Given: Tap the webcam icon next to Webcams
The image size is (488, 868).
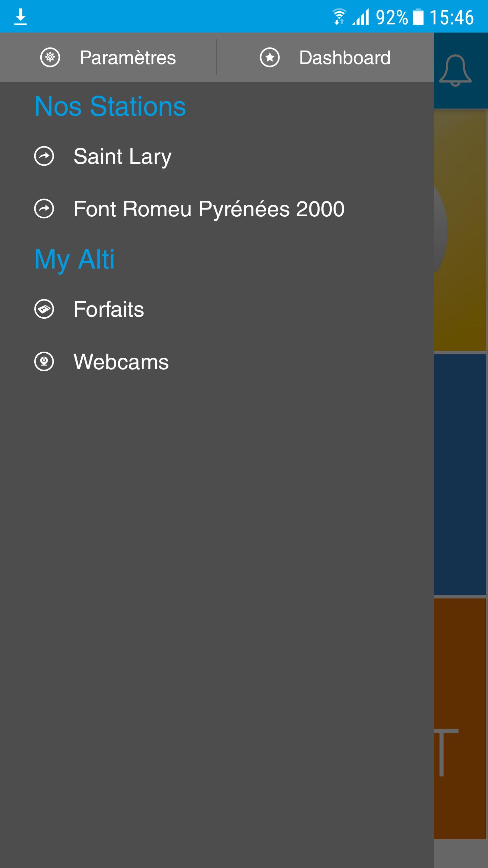Looking at the screenshot, I should (44, 361).
